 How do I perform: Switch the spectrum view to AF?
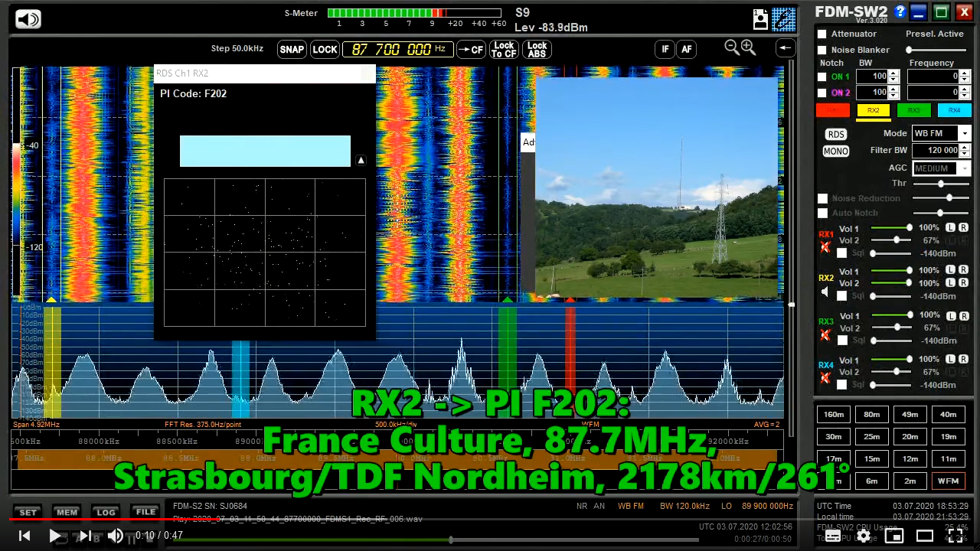[687, 49]
